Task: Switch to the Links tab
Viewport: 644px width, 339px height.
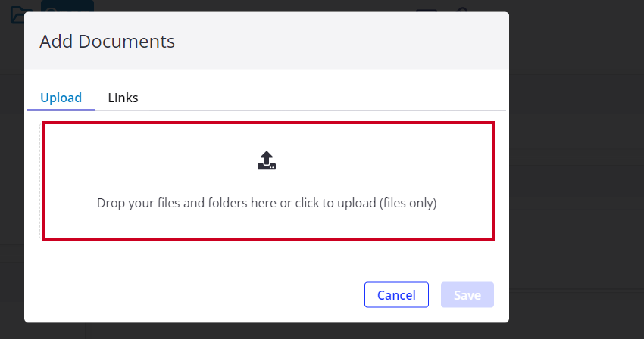Action: click(x=123, y=98)
